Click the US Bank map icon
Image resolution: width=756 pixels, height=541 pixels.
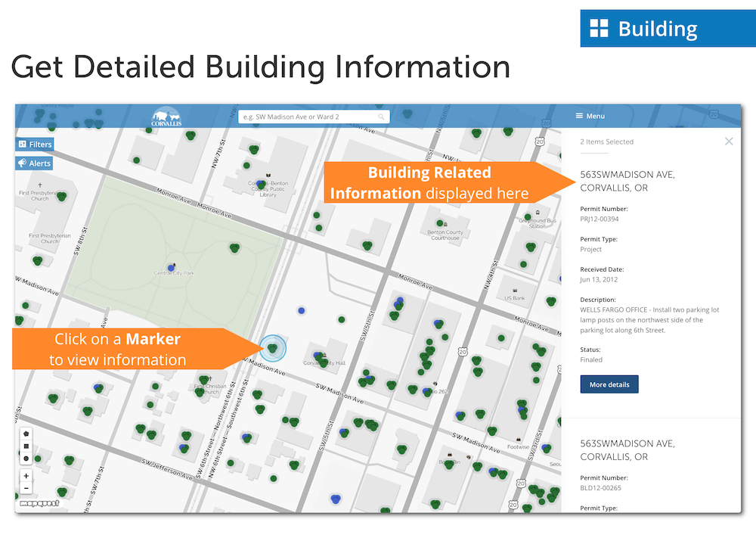[515, 291]
